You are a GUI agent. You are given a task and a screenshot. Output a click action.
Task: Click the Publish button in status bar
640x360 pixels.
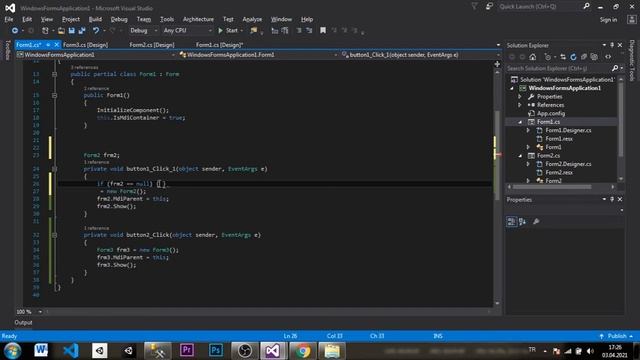[x=617, y=336]
